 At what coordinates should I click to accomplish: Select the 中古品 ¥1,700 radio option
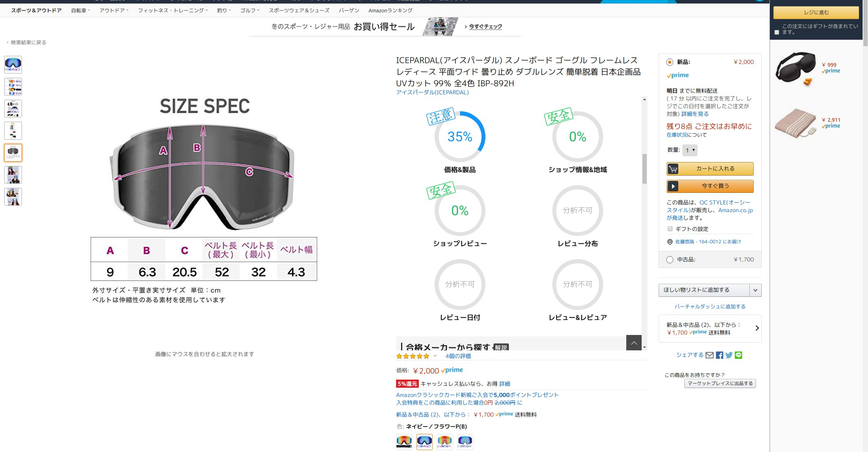point(670,259)
